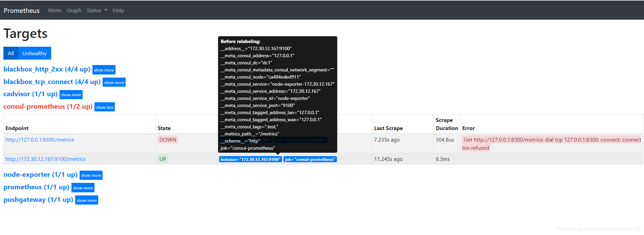Screen dimensions: 644x235
Task: Show more for blackbox_http_2xx
Action: pyautogui.click(x=104, y=70)
